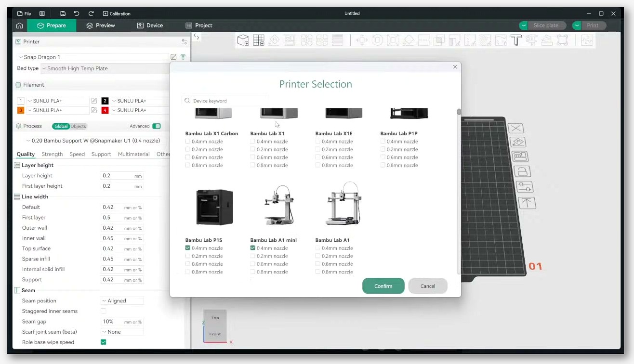Select the Objects process mode
This screenshot has width=634, height=364.
pyautogui.click(x=78, y=126)
